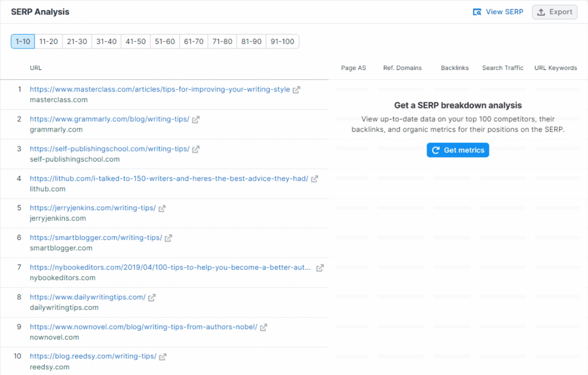
Task: Click the nownovel.com domain text
Action: 54,337
